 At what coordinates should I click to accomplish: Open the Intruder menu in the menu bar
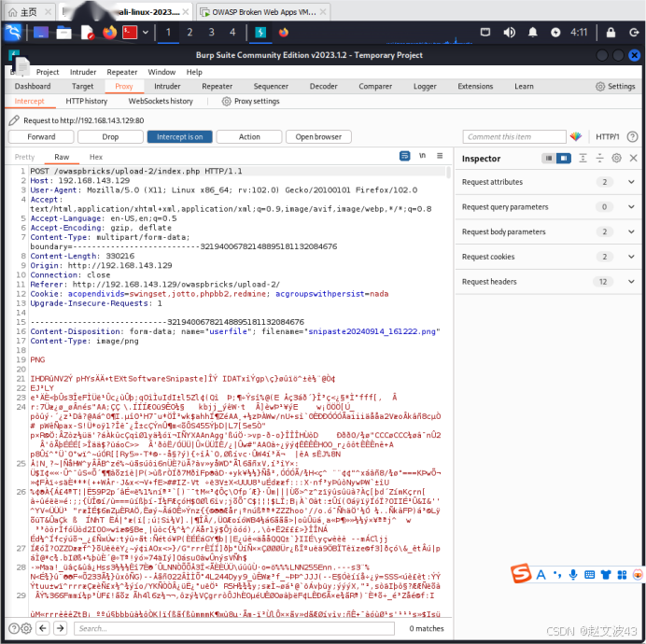(83, 72)
